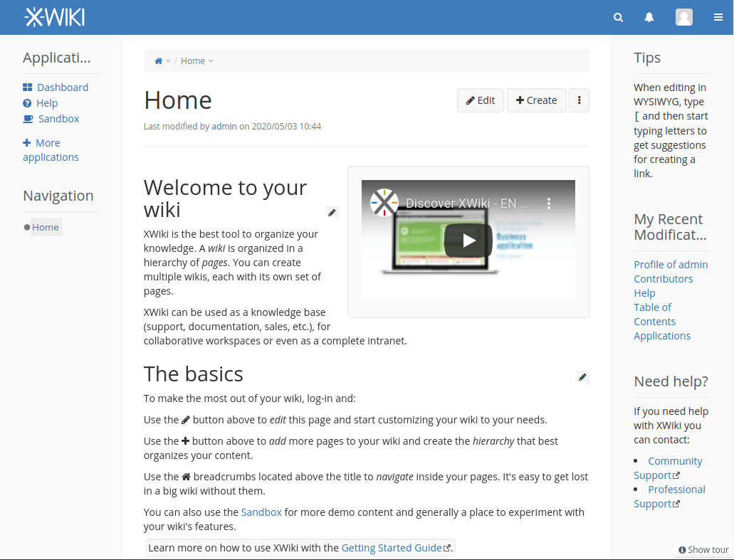Click the Dashboard grid icon

click(x=28, y=88)
